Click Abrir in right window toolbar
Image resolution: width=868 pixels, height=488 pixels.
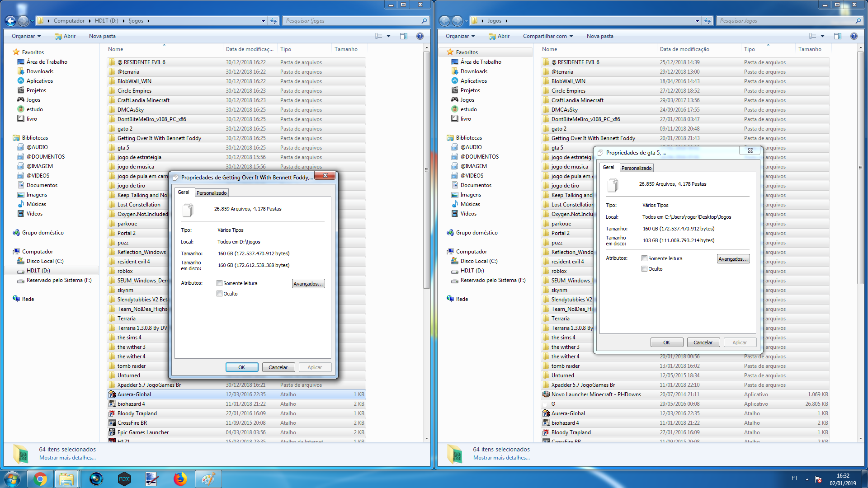(499, 36)
